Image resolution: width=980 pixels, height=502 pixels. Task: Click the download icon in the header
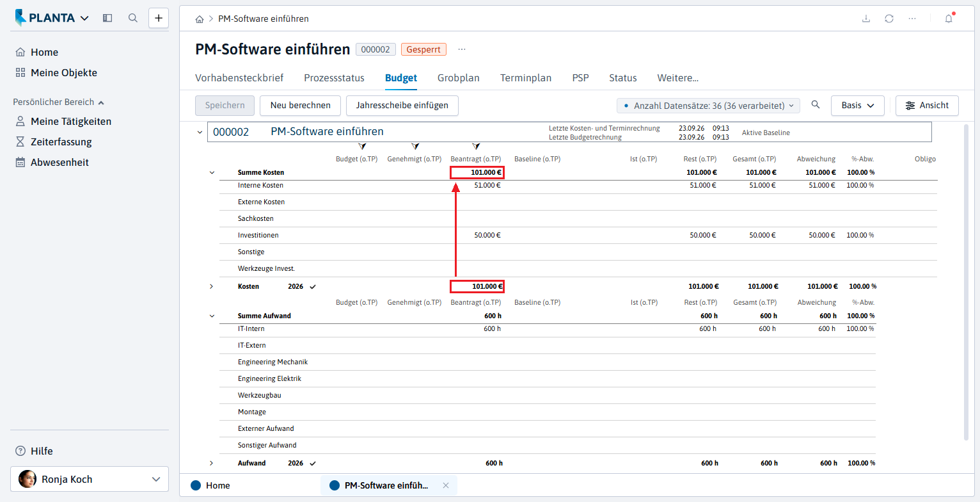[866, 19]
